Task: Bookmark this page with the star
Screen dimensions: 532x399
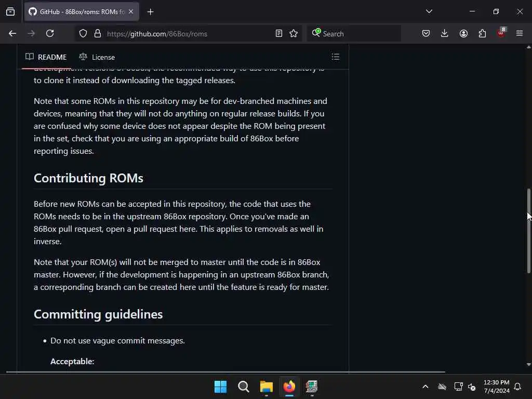Action: coord(294,33)
